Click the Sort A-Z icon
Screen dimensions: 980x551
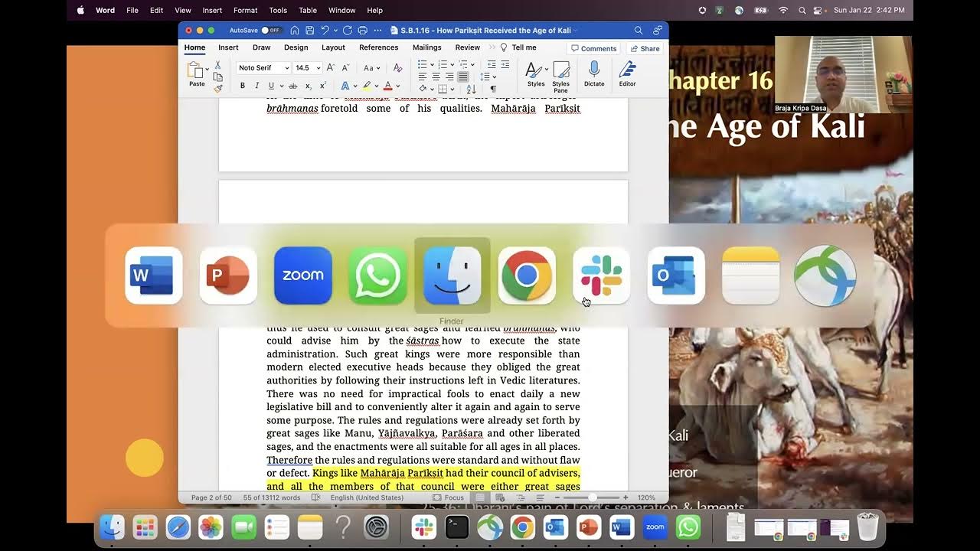472,89
